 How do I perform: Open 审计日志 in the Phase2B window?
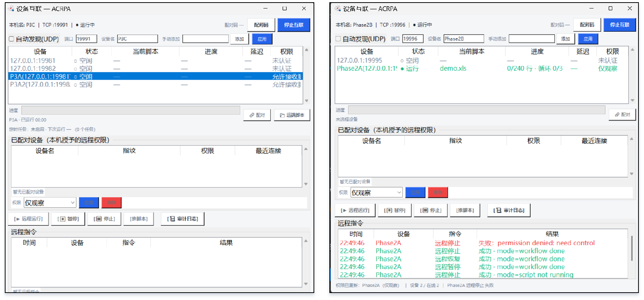pyautogui.click(x=509, y=210)
